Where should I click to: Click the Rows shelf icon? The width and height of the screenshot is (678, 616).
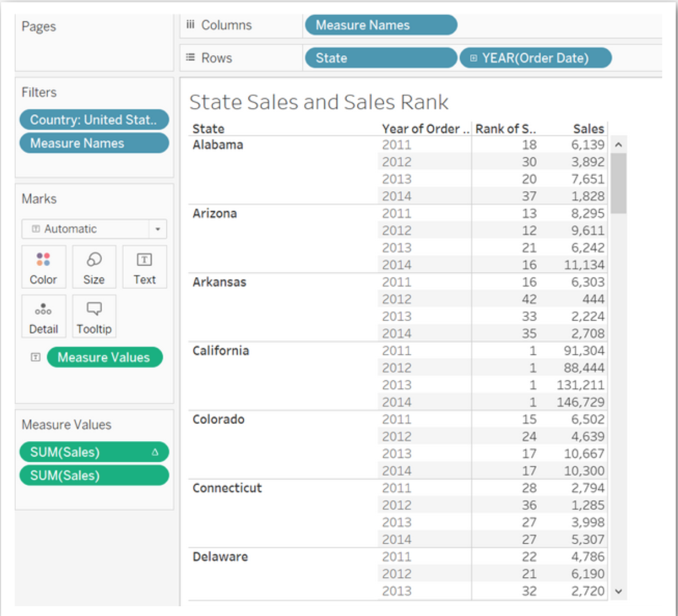pyautogui.click(x=192, y=57)
